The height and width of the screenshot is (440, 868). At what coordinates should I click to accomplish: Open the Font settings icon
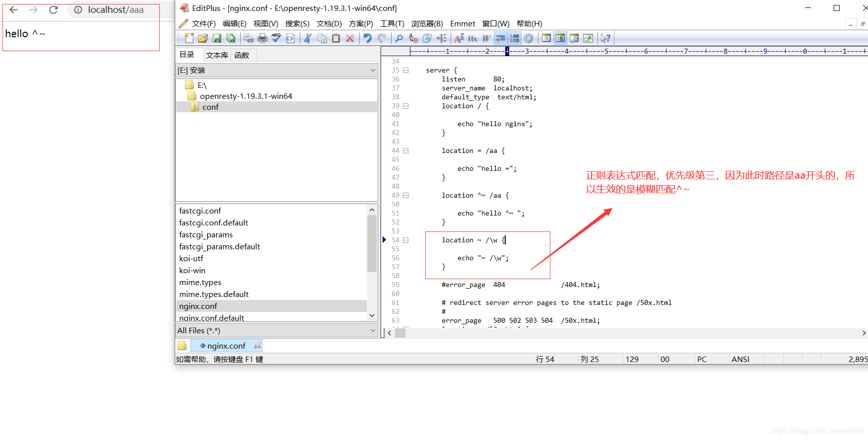tap(459, 38)
